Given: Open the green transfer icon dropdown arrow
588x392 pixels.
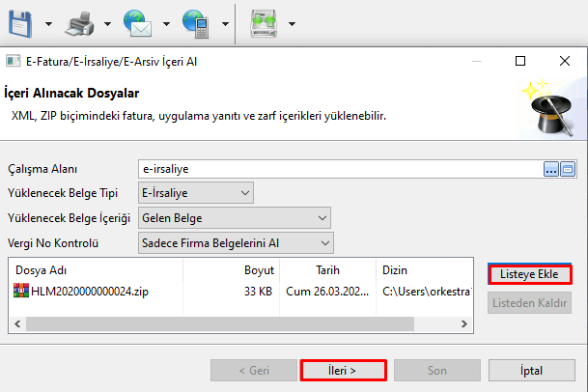Looking at the screenshot, I should click(292, 22).
